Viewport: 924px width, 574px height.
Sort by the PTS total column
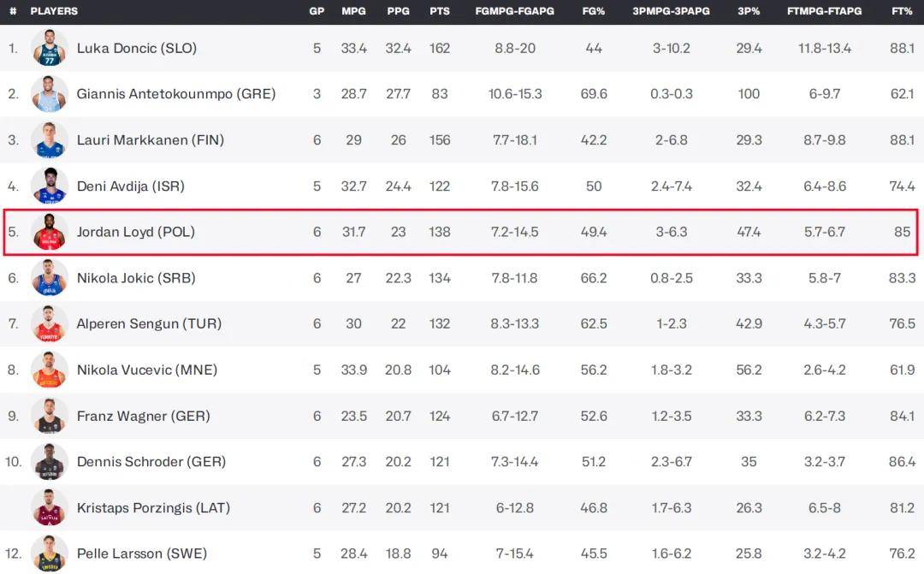[x=440, y=11]
